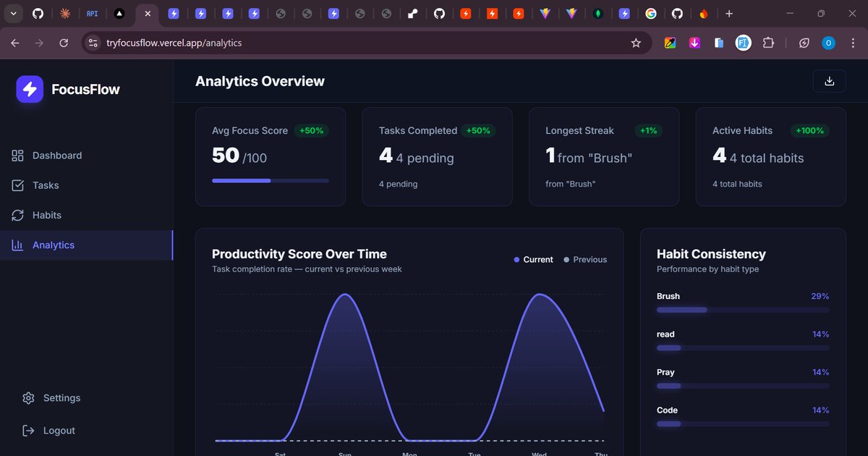Open Chrome's three-dot menu

tap(854, 43)
